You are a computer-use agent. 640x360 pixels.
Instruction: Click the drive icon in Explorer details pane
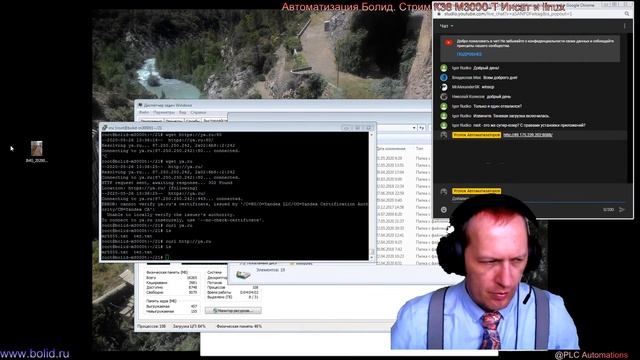243,275
